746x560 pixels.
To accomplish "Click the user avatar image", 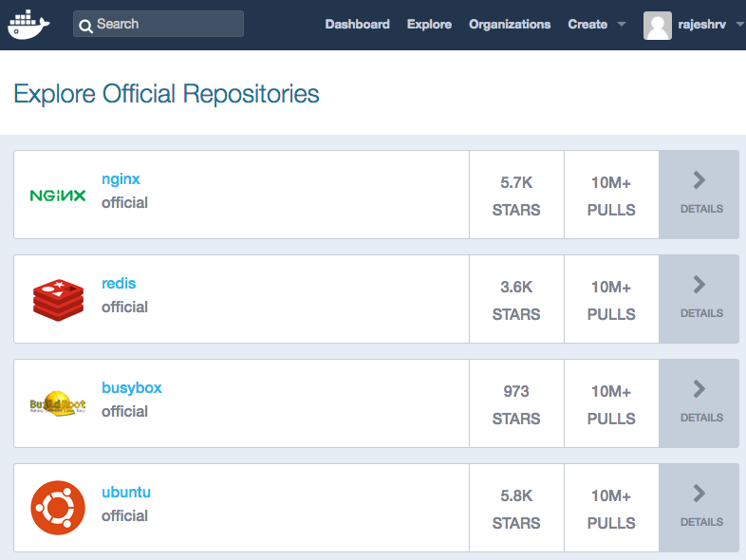I will click(658, 26).
